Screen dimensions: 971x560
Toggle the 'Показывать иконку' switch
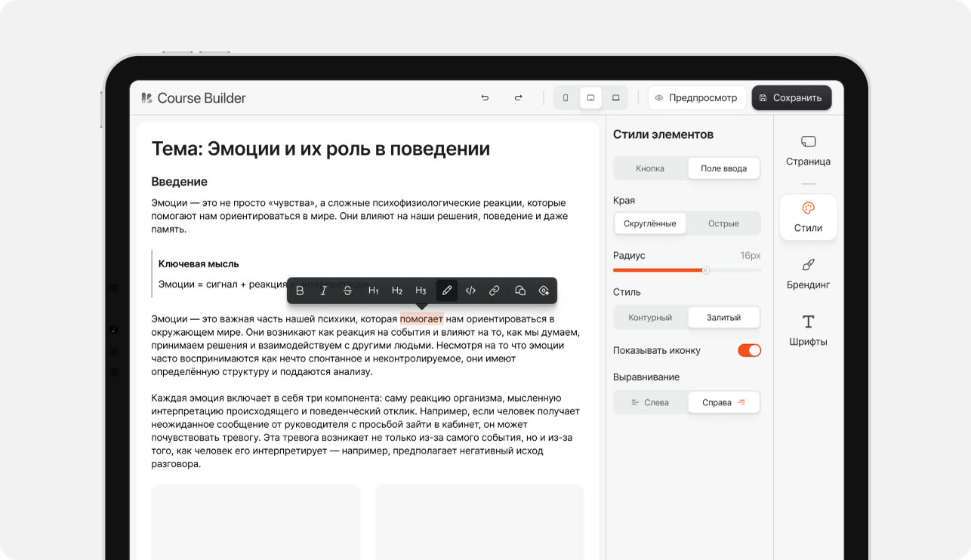[749, 350]
